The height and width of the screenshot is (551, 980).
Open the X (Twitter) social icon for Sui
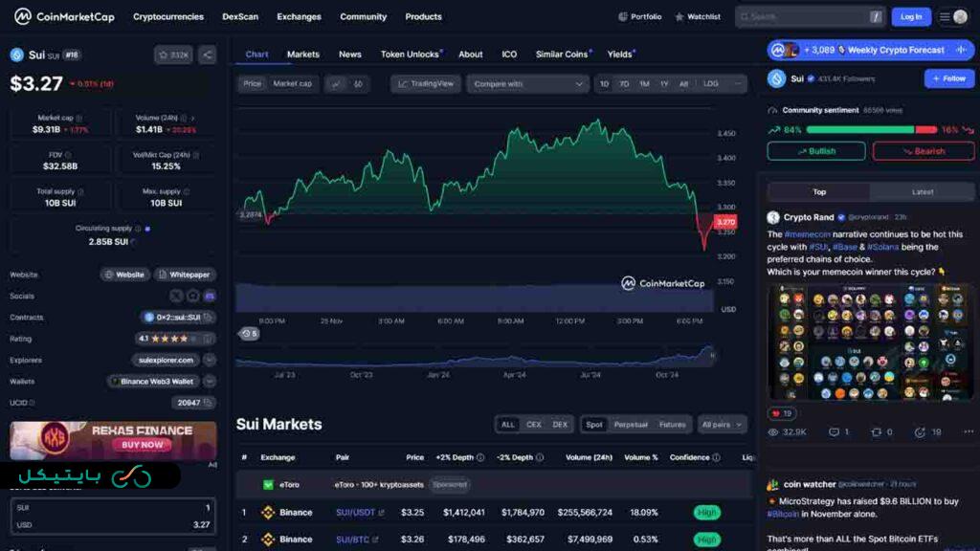177,295
